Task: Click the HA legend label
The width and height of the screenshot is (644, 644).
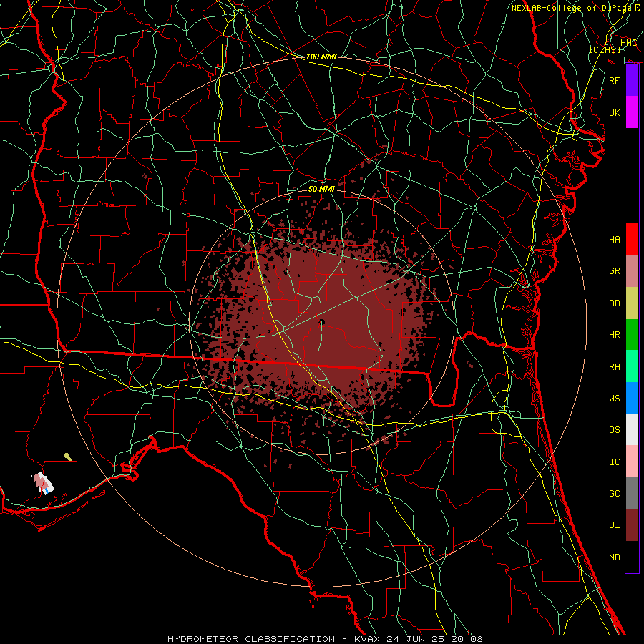Action: (615, 240)
